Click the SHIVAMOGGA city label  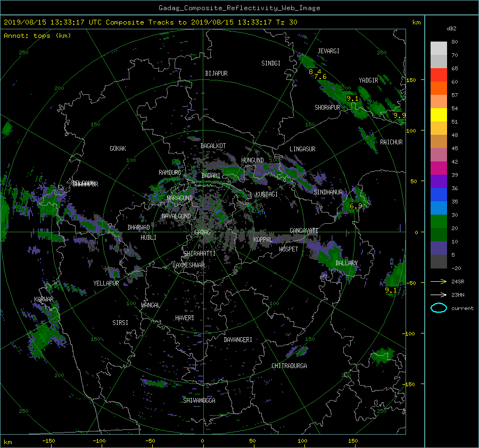click(x=199, y=400)
